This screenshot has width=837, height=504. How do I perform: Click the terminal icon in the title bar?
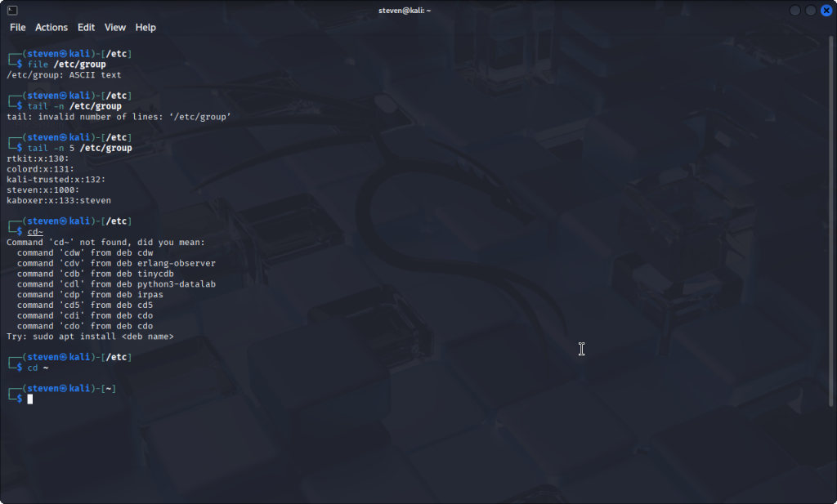(12, 10)
